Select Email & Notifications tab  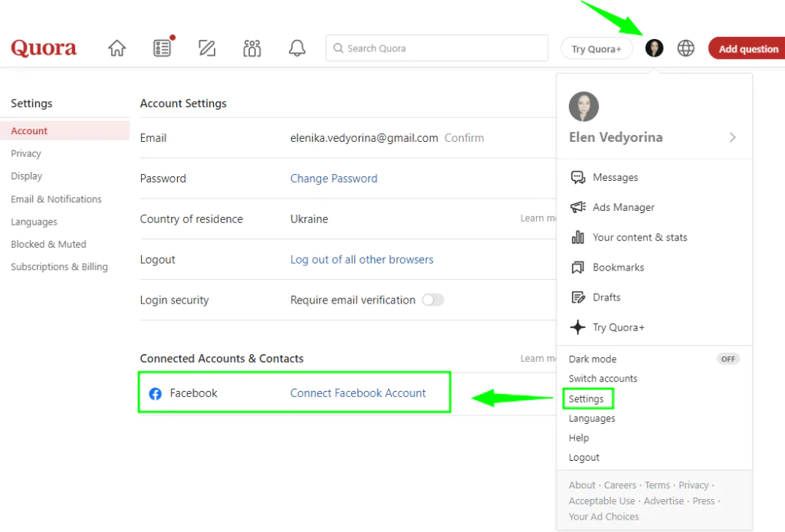[x=56, y=199]
